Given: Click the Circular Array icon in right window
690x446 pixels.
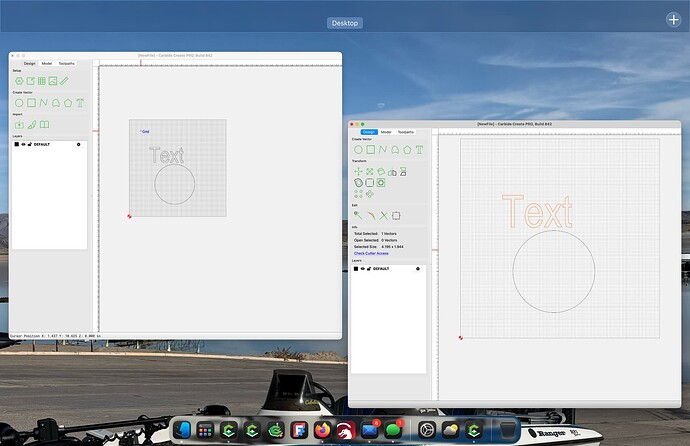Looking at the screenshot, I should 370,194.
